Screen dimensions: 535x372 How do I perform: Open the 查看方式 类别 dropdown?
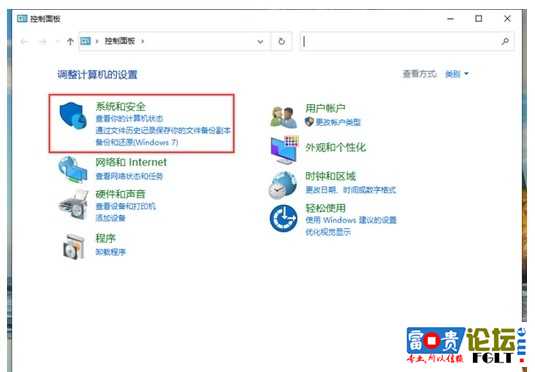click(x=457, y=74)
